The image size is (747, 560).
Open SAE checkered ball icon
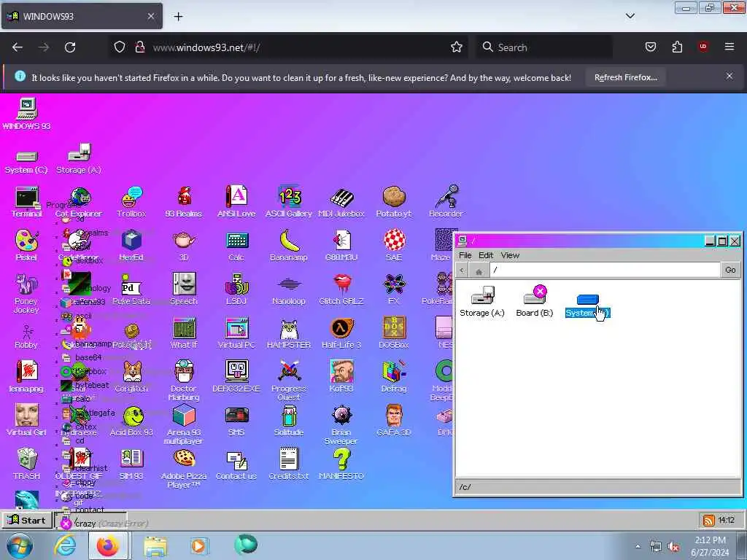(x=393, y=246)
